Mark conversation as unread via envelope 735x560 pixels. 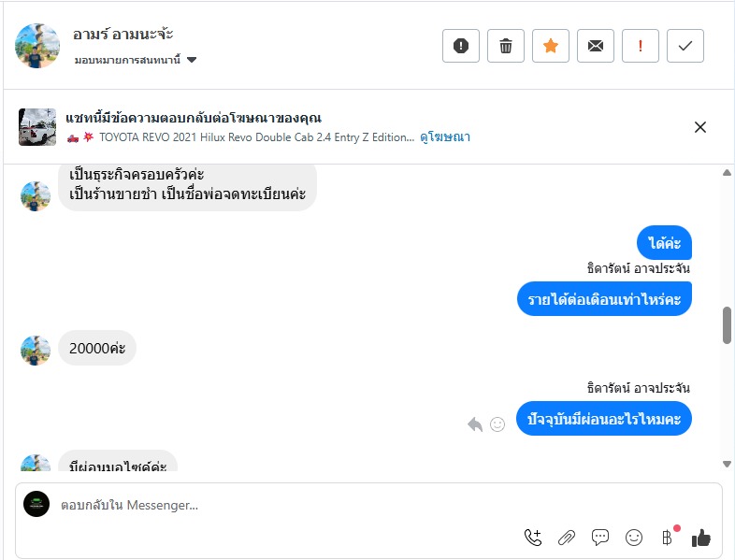tap(596, 46)
